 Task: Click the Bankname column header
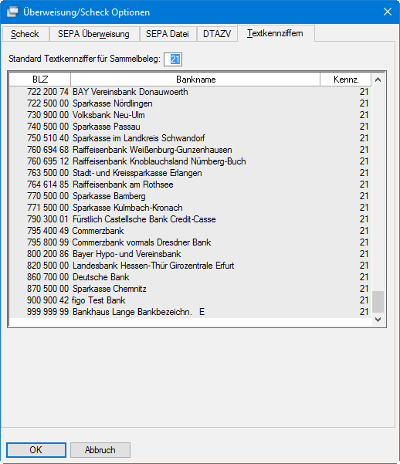(x=196, y=80)
